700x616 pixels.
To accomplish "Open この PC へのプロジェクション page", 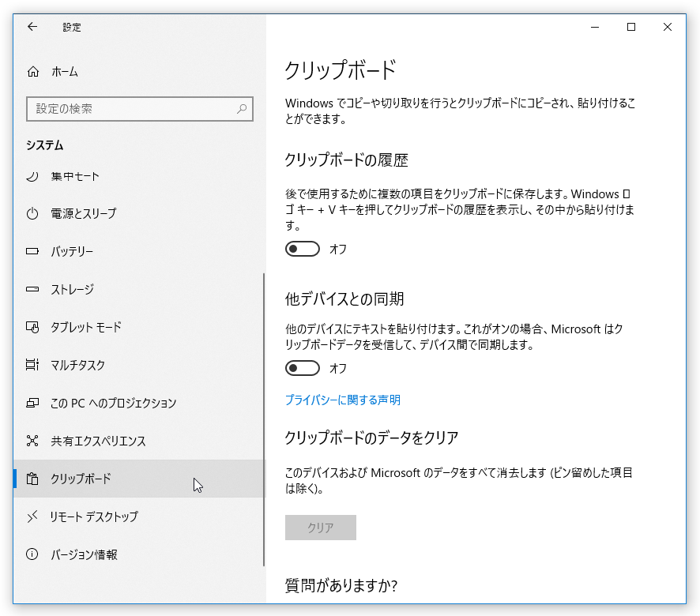I will point(138,403).
